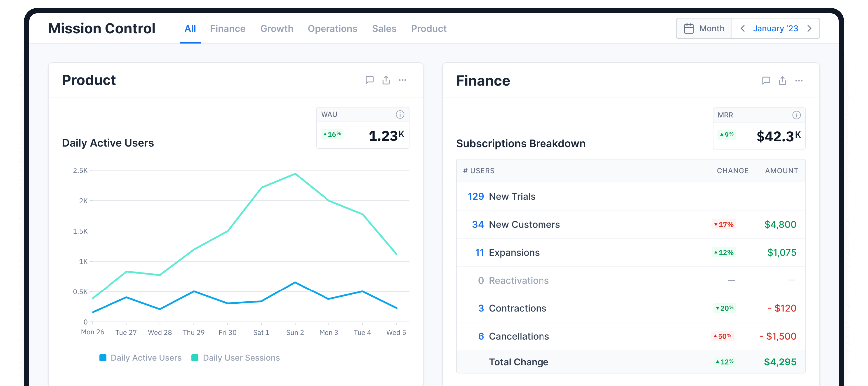Toggle Daily Active Users legend series

[146, 358]
